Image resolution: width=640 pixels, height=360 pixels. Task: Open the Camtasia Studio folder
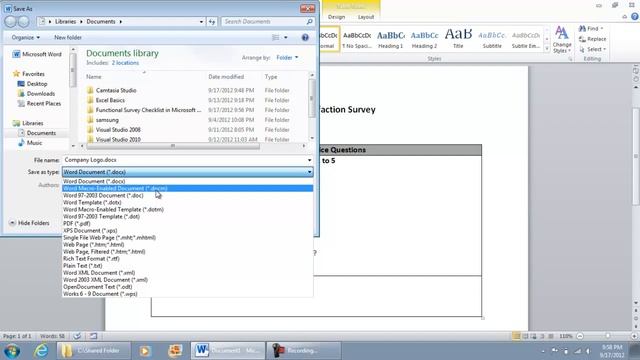pos(116,90)
